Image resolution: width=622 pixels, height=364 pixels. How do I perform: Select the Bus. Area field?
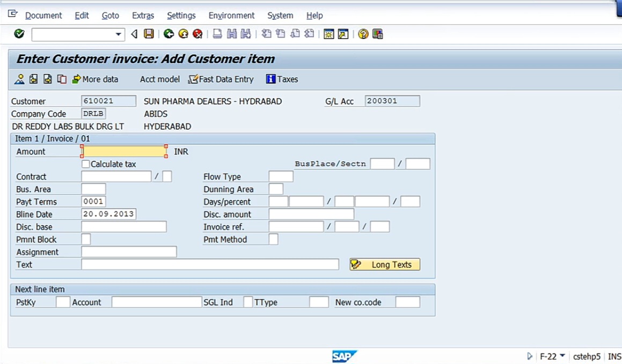93,189
